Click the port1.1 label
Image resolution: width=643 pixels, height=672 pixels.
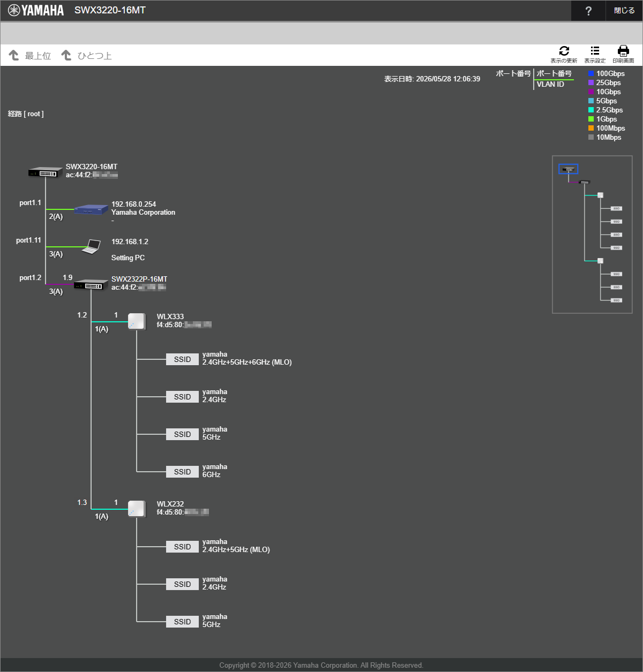pyautogui.click(x=30, y=202)
